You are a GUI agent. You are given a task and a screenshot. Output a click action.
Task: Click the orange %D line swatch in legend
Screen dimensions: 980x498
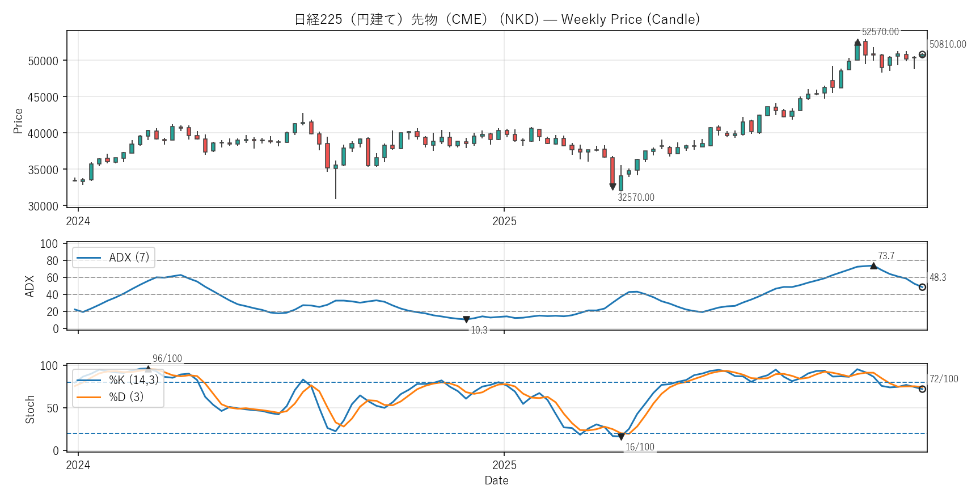click(x=88, y=397)
